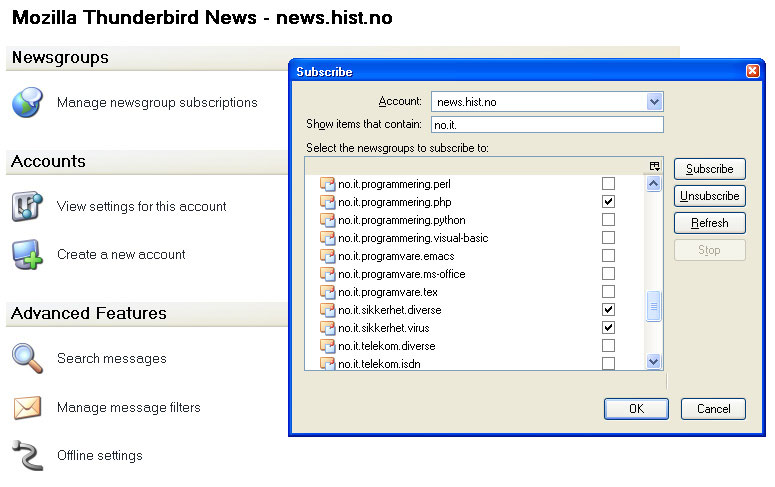The width and height of the screenshot is (775, 487).
Task: Click the newsgroup icon beside no.it.telekom.isdn
Action: pyautogui.click(x=327, y=363)
